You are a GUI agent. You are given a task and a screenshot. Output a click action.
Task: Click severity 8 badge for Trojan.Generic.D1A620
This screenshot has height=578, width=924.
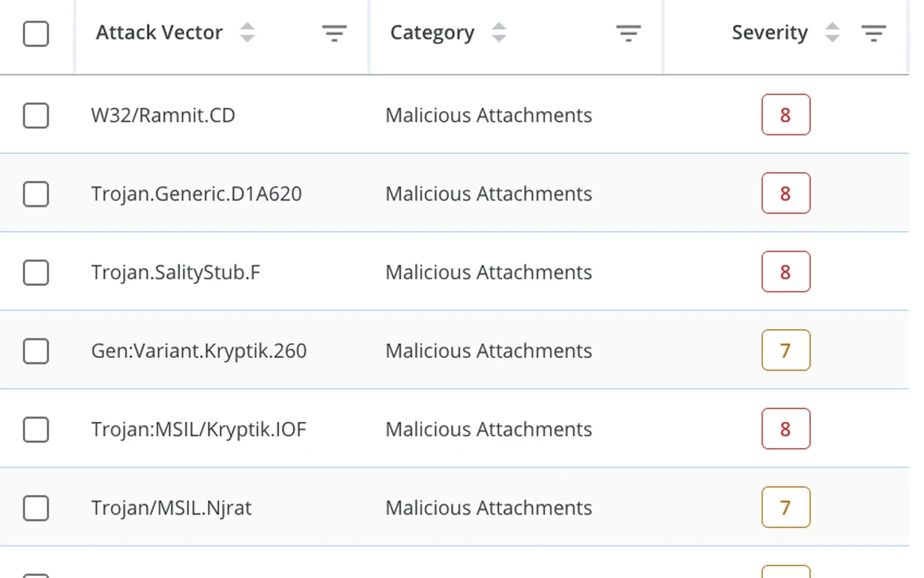click(786, 193)
